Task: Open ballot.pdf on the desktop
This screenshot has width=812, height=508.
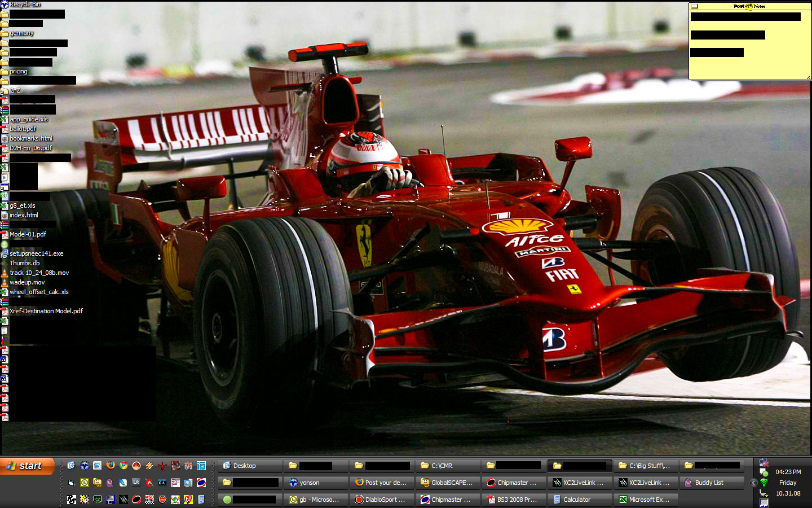Action: click(19, 129)
